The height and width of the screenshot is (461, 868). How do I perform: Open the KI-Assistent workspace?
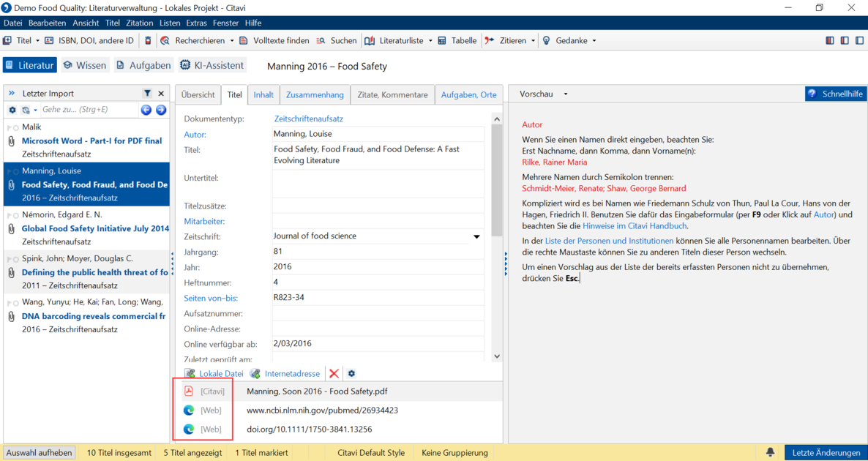click(212, 65)
